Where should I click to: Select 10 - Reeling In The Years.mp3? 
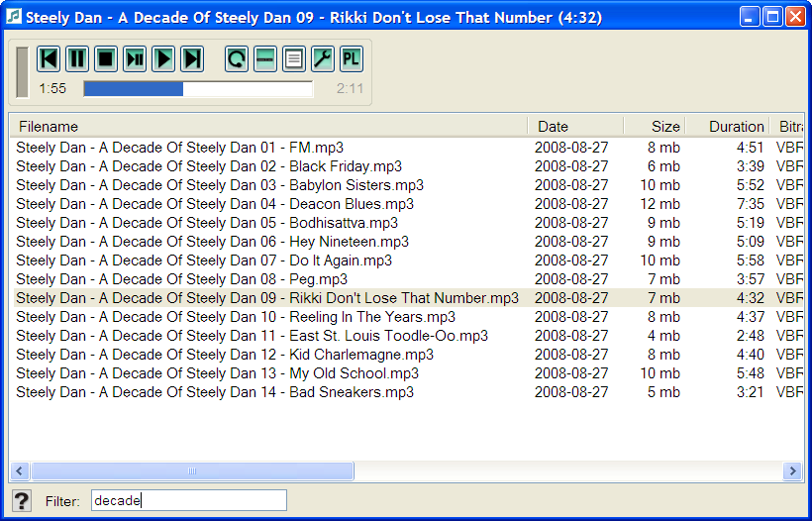coord(236,317)
